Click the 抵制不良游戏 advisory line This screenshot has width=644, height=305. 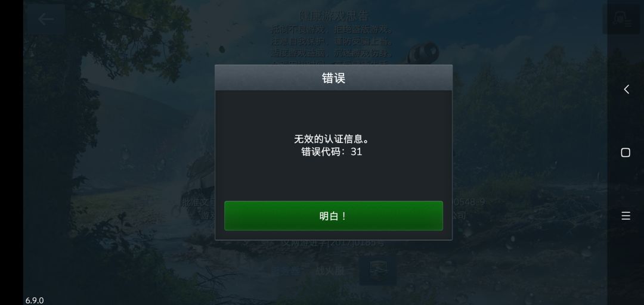point(332,30)
